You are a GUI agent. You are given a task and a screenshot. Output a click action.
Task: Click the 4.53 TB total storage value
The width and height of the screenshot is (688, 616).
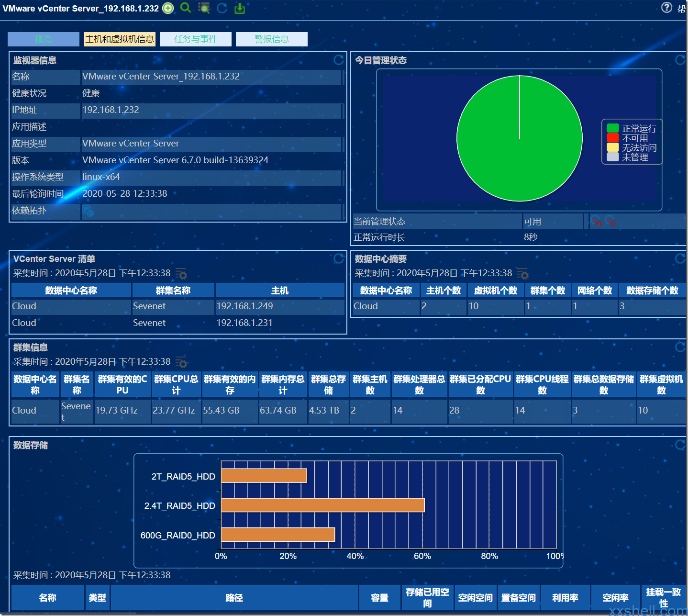pyautogui.click(x=324, y=411)
